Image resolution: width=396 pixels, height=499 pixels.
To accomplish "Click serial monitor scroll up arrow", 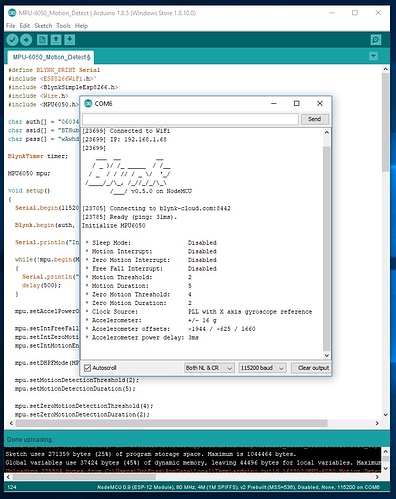I will (x=327, y=132).
